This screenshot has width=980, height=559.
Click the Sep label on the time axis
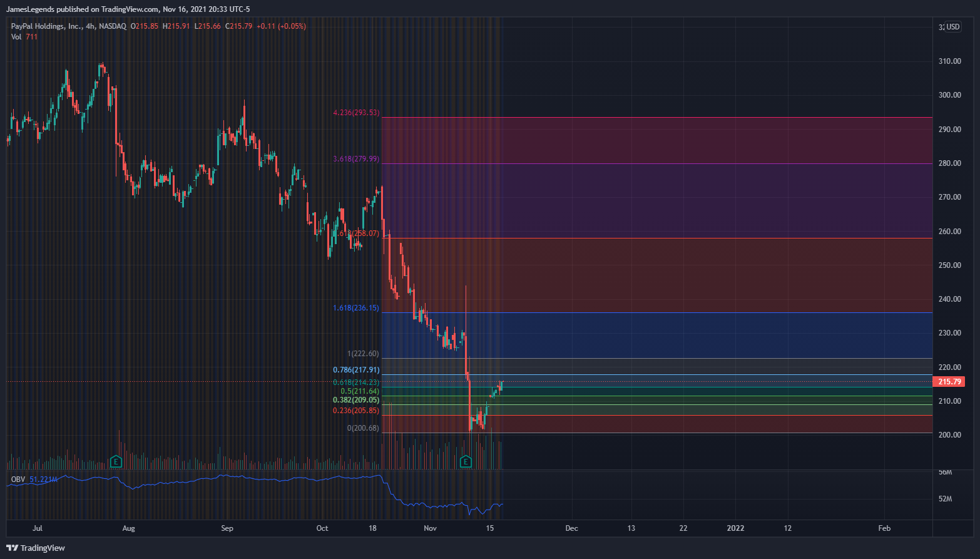pos(227,528)
